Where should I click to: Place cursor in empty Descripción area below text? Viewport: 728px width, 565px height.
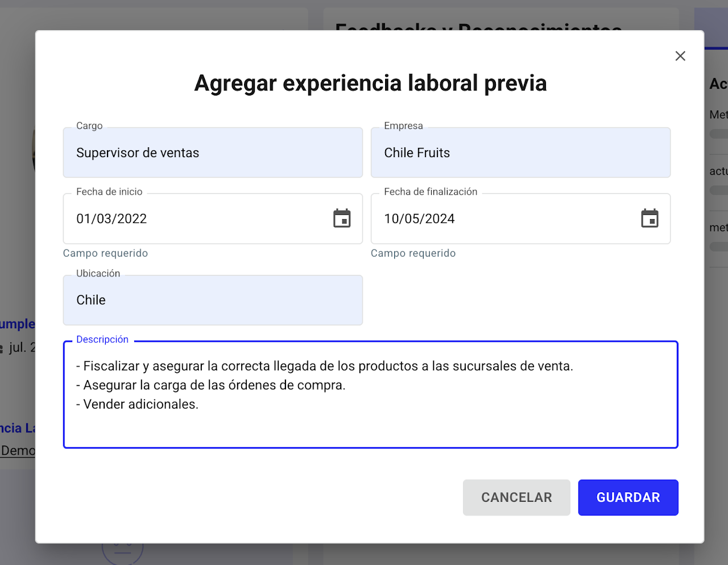[x=370, y=431]
